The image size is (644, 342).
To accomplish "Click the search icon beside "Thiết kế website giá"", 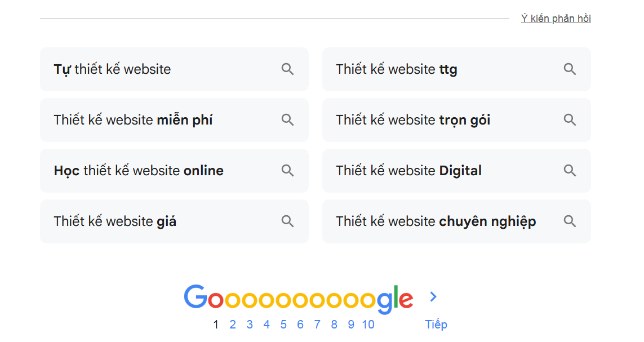I will pyautogui.click(x=287, y=221).
